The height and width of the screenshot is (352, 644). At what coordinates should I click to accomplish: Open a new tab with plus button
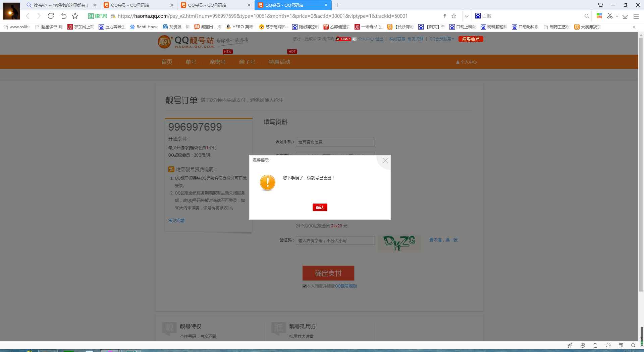[337, 5]
